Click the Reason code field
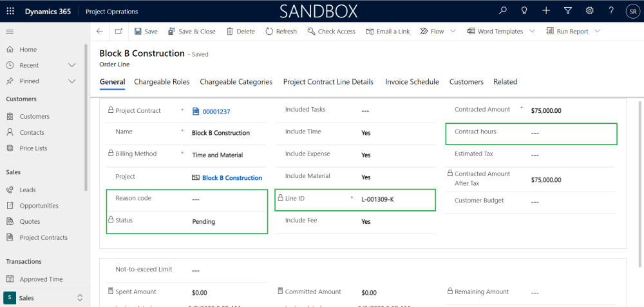Screen dimensions: 644x307 pos(187,199)
